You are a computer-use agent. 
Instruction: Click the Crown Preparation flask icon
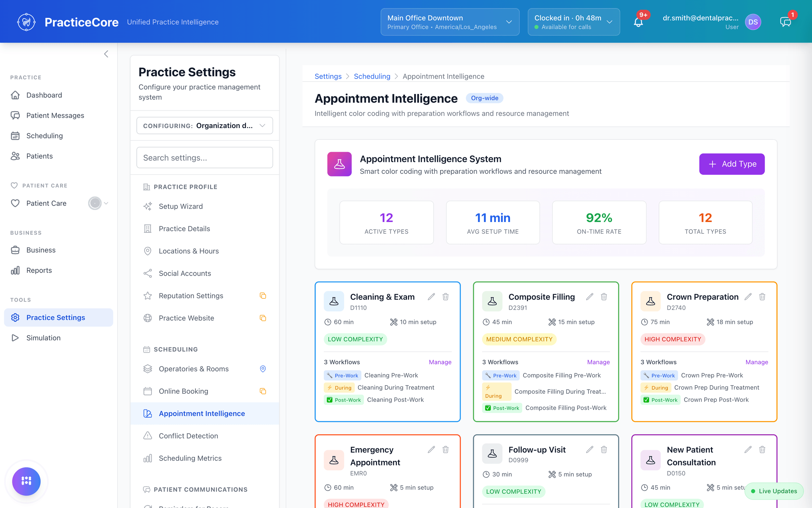click(650, 301)
